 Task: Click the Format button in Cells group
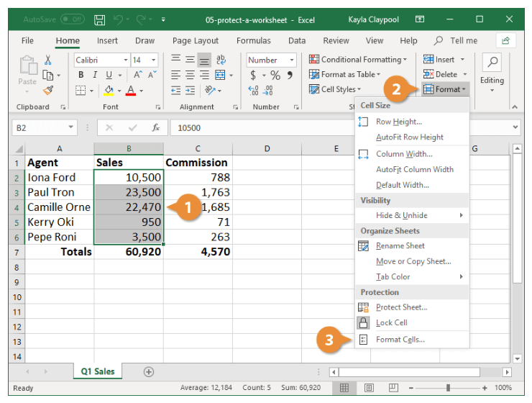pyautogui.click(x=445, y=89)
